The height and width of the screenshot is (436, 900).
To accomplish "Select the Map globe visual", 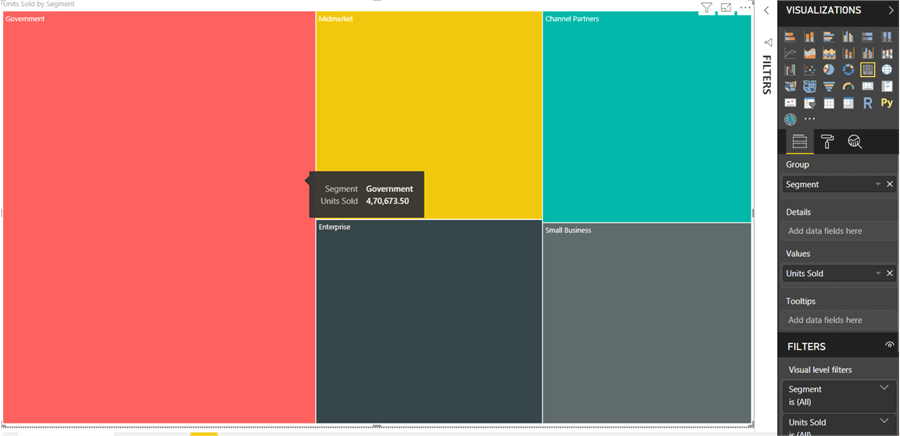I will [887, 70].
